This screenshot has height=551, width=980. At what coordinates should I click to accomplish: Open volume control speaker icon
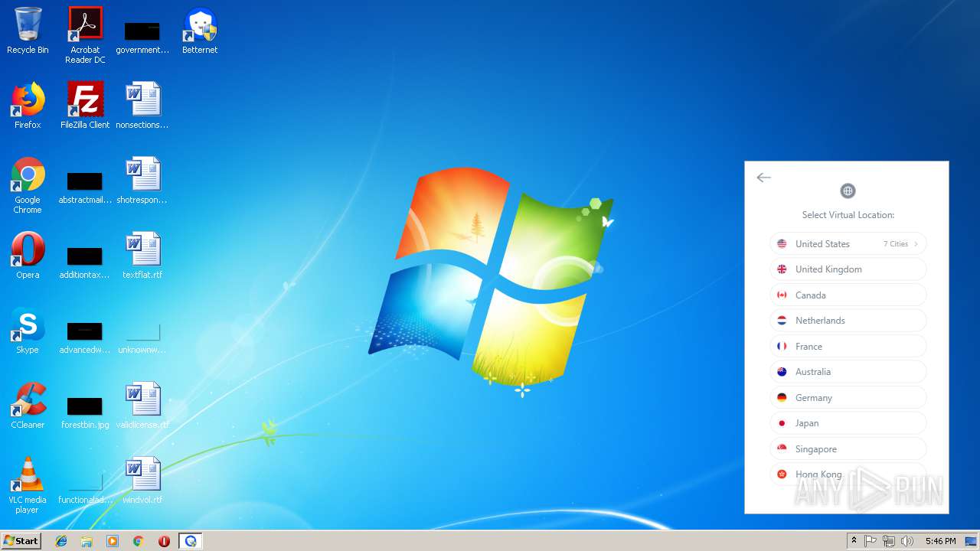point(907,541)
